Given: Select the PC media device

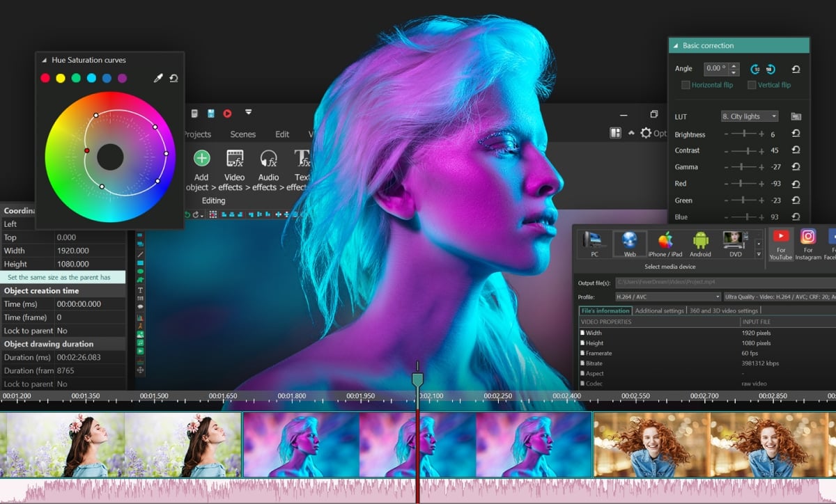Looking at the screenshot, I should click(x=595, y=244).
